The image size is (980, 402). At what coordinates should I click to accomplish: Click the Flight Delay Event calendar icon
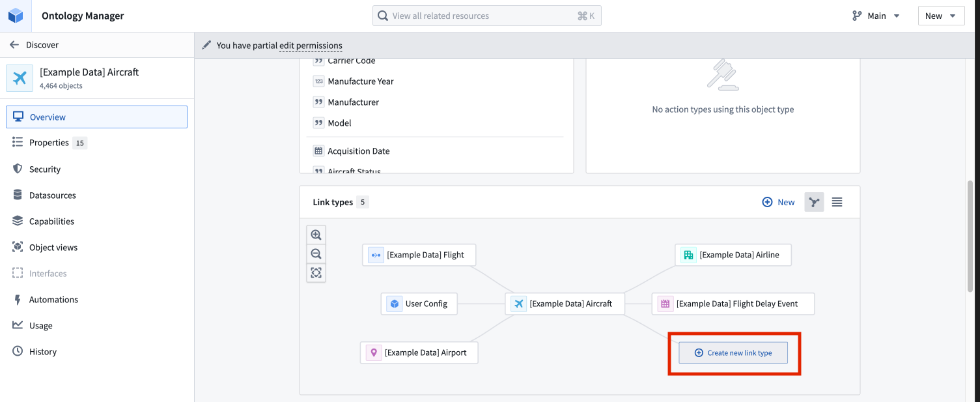[665, 304]
